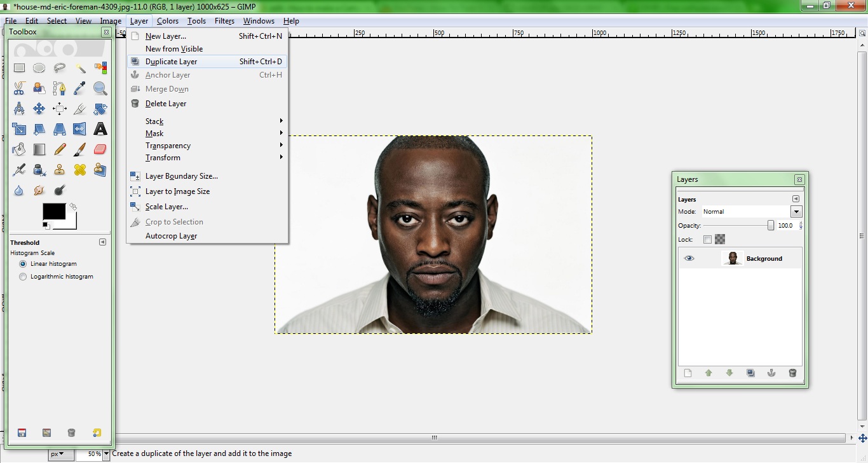868x463 pixels.
Task: Click the zoom 50% input field
Action: click(89, 454)
